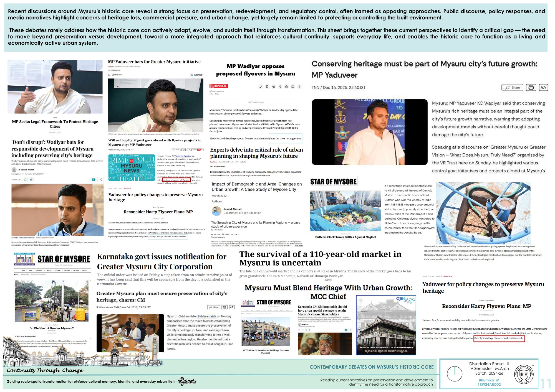Open the comments icon showing 4

pyautogui.click(x=94, y=180)
